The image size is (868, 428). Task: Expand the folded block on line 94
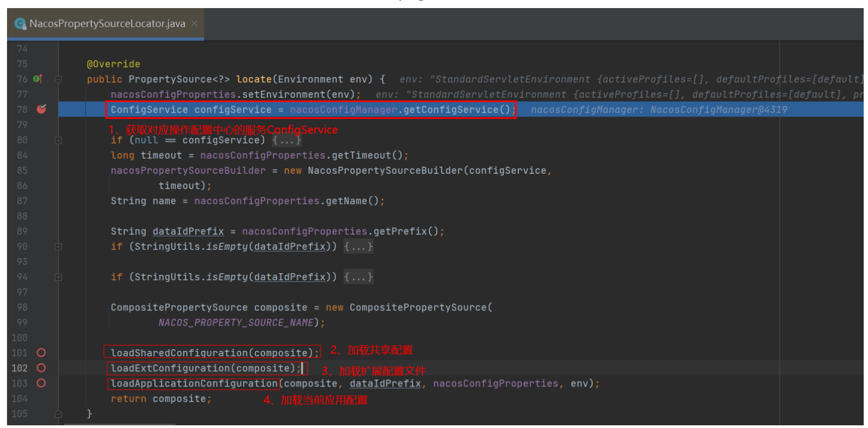coord(58,277)
